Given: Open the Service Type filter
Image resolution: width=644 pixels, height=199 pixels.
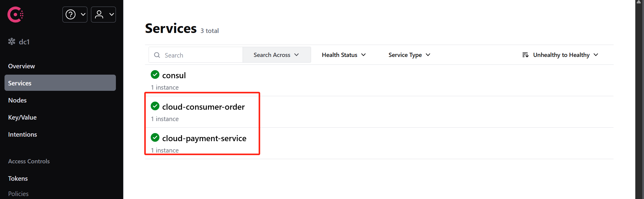Looking at the screenshot, I should coord(409,55).
